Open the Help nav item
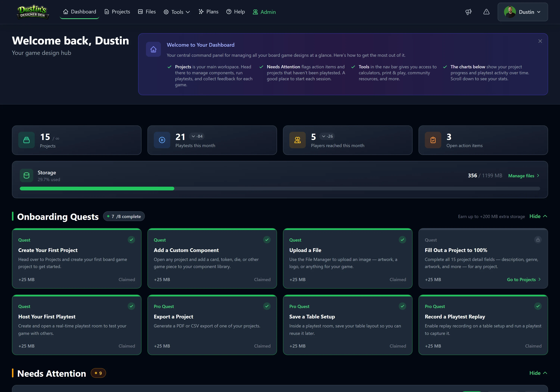This screenshot has height=392, width=560. click(236, 12)
